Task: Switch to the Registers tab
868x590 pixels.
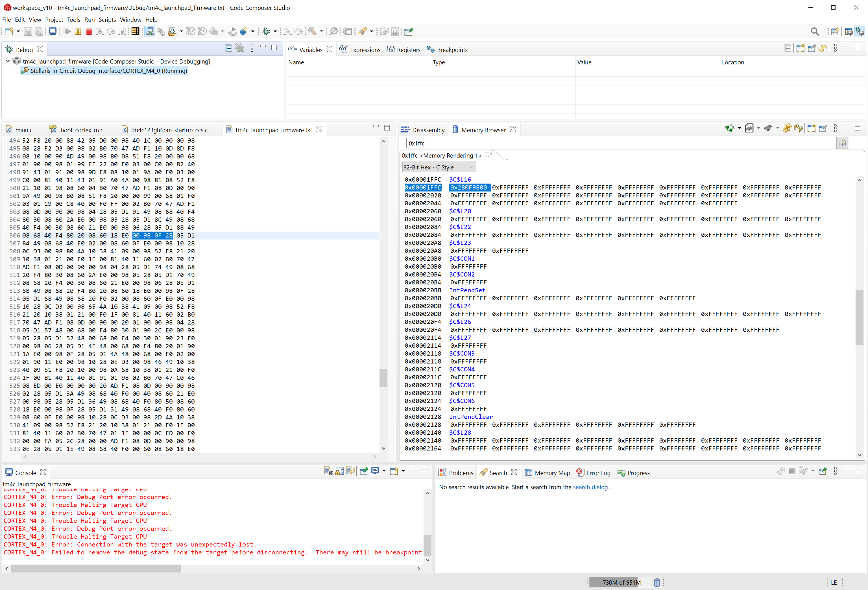Action: pyautogui.click(x=404, y=50)
